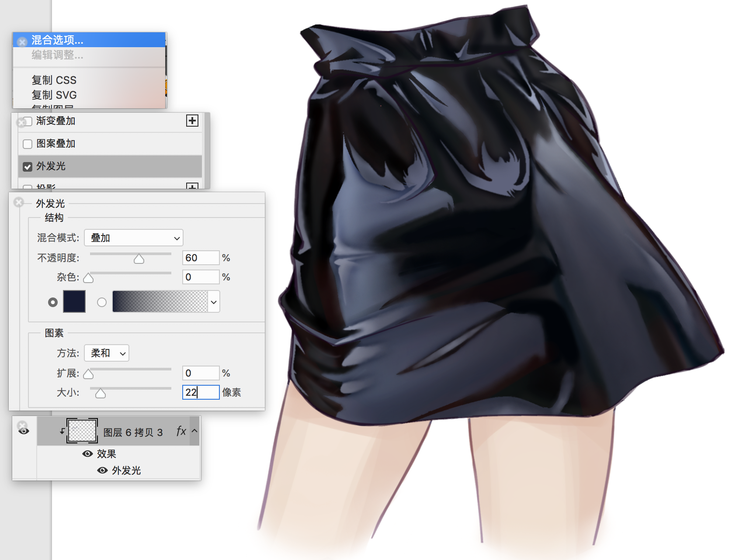Adjust the 不透明度 slider handle

139,259
